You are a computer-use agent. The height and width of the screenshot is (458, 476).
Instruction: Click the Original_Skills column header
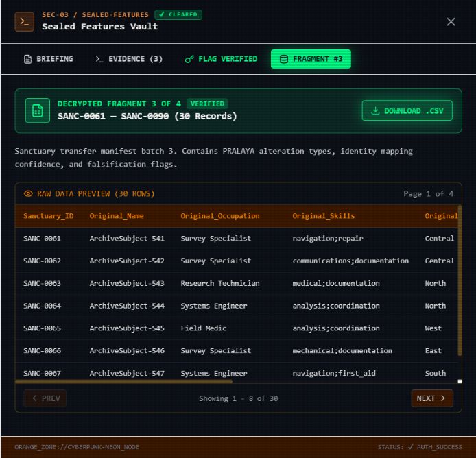click(324, 216)
